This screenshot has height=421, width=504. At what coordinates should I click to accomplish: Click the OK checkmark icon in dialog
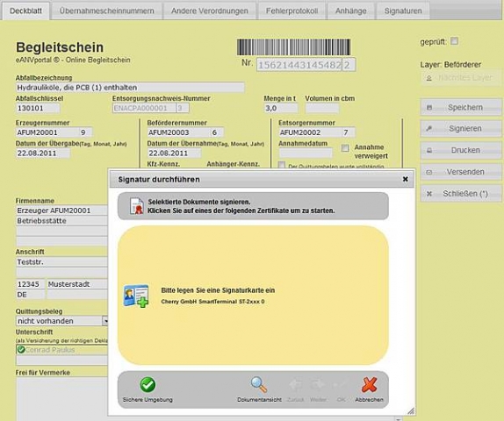pyautogui.click(x=341, y=385)
